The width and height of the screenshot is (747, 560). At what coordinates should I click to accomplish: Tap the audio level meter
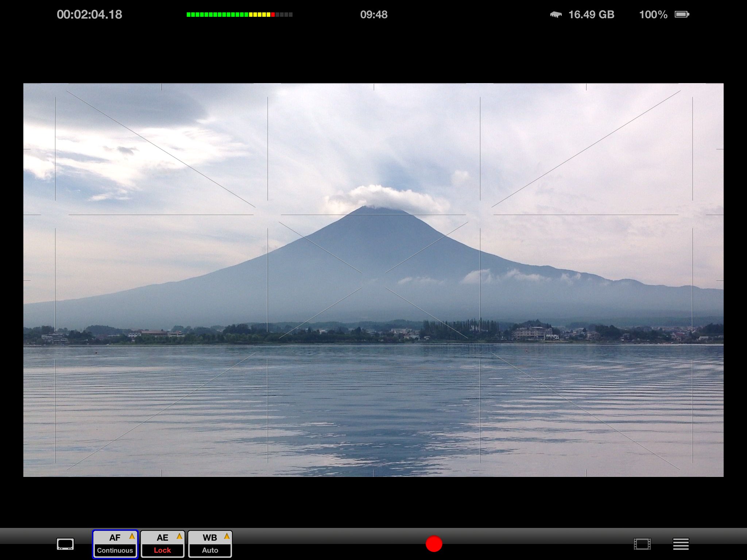pyautogui.click(x=240, y=15)
